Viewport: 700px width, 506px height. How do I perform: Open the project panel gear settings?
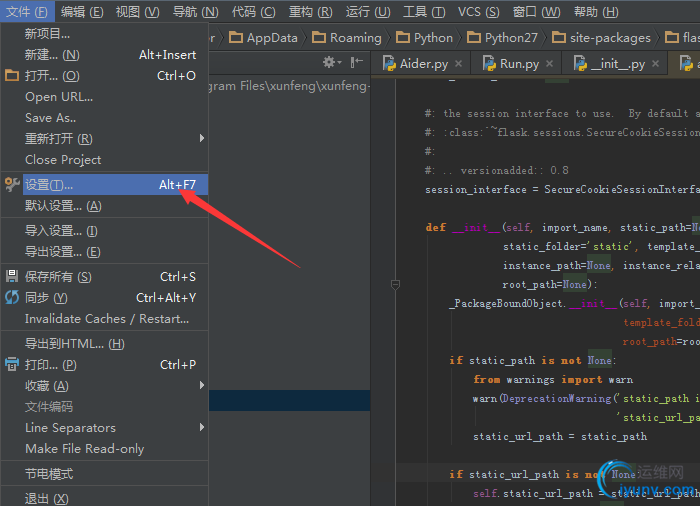332,62
